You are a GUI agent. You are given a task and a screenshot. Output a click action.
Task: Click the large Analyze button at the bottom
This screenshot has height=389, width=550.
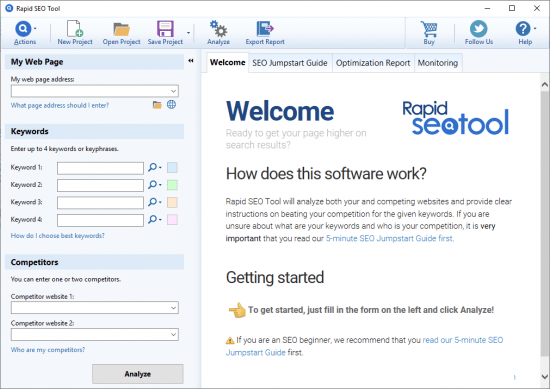tap(138, 374)
